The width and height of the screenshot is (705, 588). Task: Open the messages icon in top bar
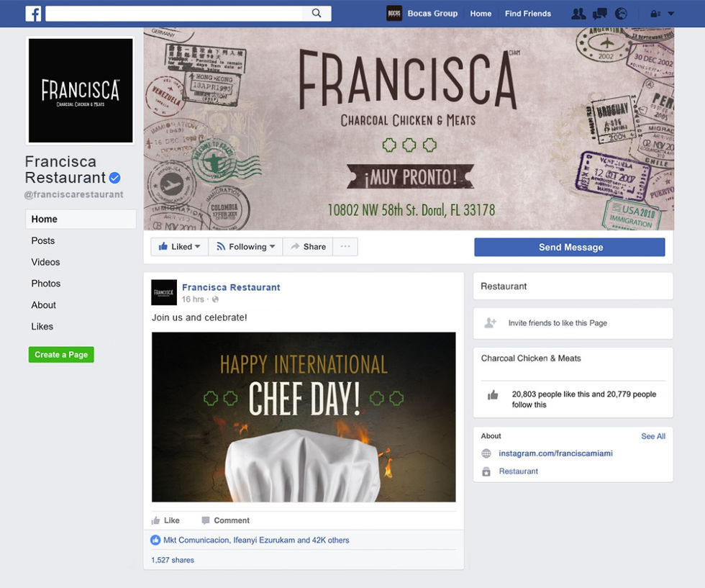pyautogui.click(x=600, y=14)
